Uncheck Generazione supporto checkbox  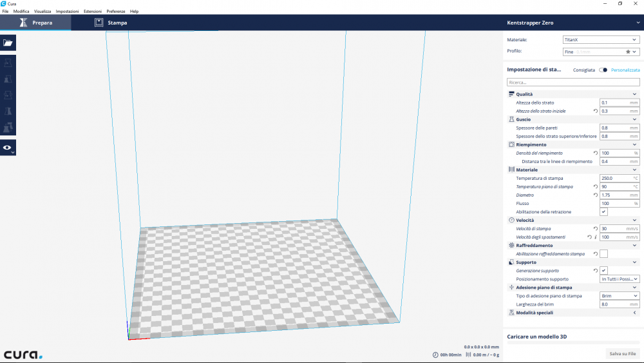(603, 271)
